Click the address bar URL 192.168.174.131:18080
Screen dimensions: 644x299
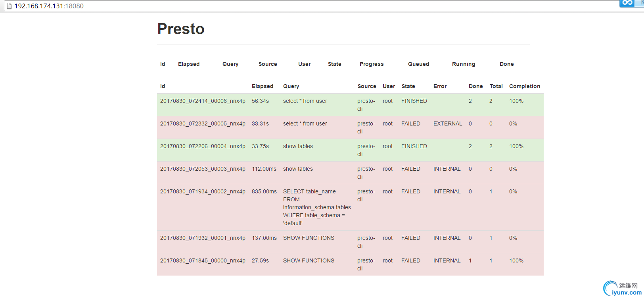[49, 6]
